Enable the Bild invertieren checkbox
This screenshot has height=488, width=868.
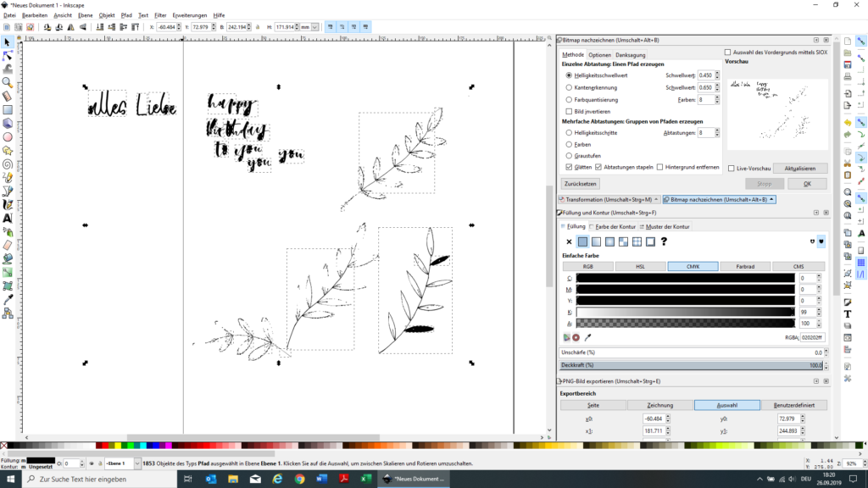569,111
